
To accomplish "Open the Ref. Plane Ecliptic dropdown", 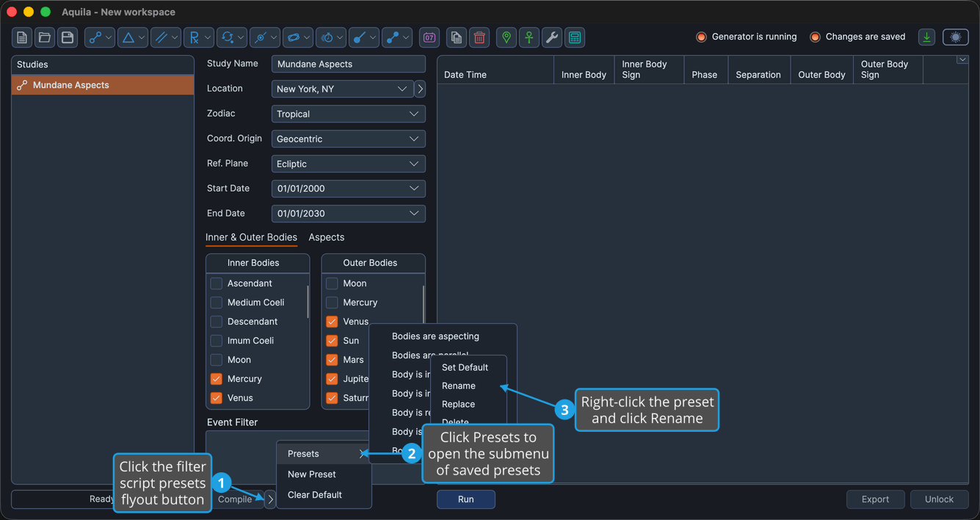I will tap(349, 164).
